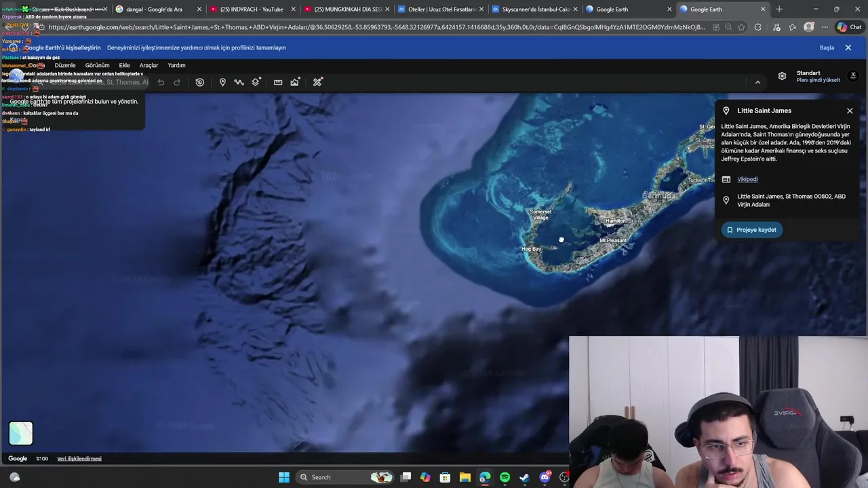The height and width of the screenshot is (488, 868).
Task: Click the Başla button in banner
Action: tap(827, 47)
